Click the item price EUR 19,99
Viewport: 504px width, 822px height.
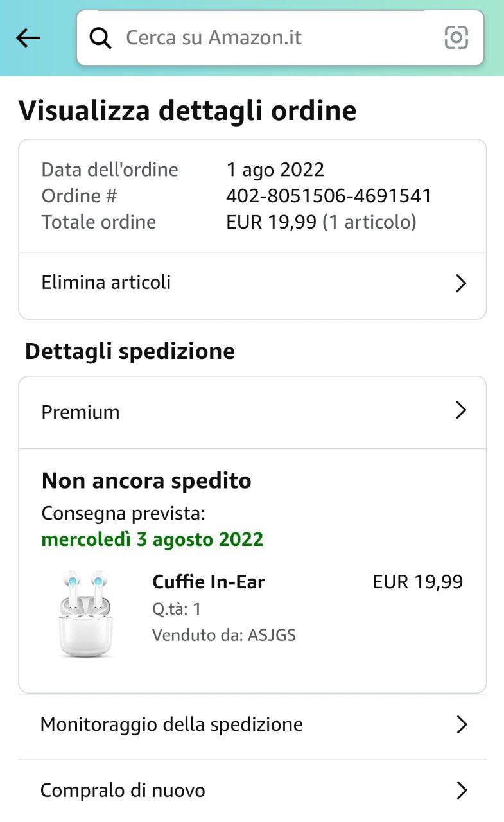coord(417,582)
